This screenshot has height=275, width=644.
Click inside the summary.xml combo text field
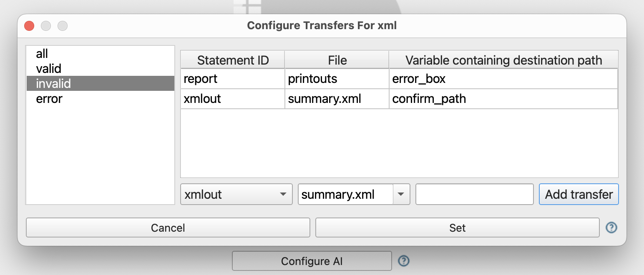[346, 195]
